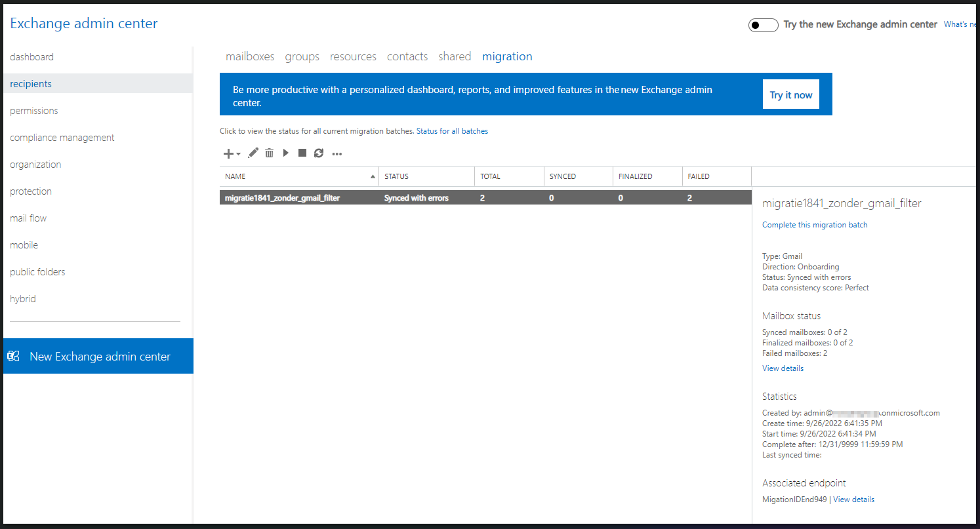Switch to the shared tab
This screenshot has height=529, width=980.
(x=455, y=56)
